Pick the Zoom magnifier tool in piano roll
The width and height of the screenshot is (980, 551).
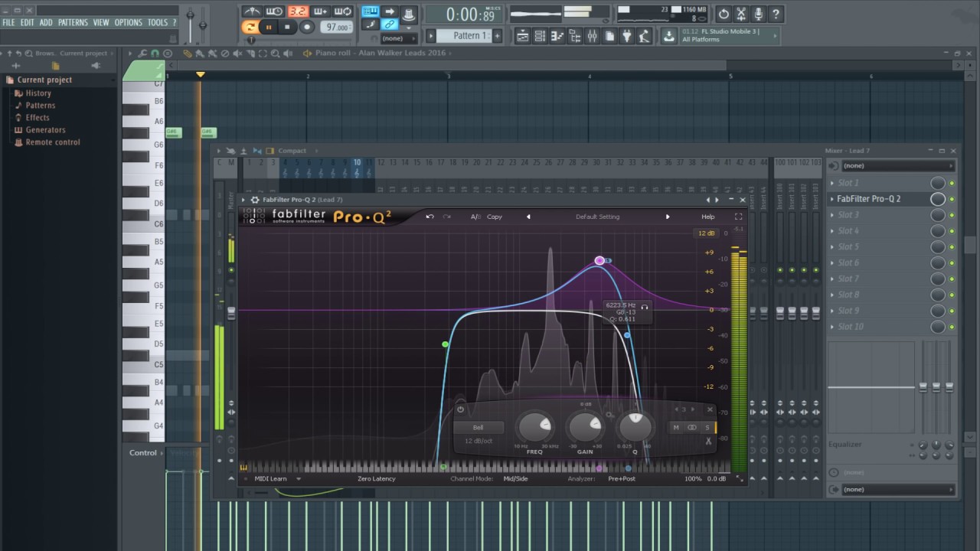coord(275,54)
